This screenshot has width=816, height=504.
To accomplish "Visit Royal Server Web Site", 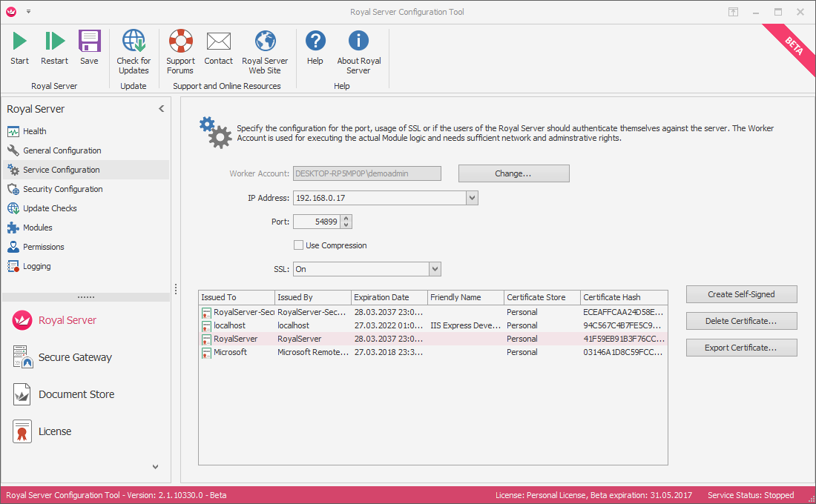I will [265, 52].
